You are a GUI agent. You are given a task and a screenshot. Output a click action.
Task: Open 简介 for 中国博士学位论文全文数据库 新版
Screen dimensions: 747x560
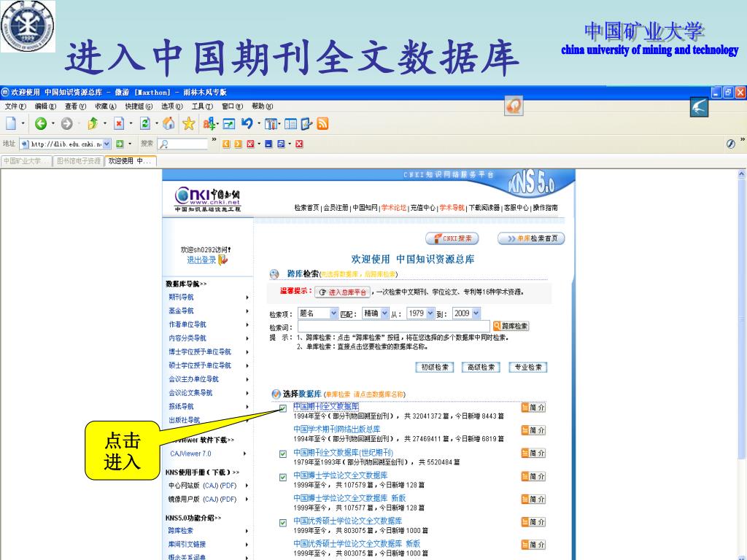click(533, 499)
